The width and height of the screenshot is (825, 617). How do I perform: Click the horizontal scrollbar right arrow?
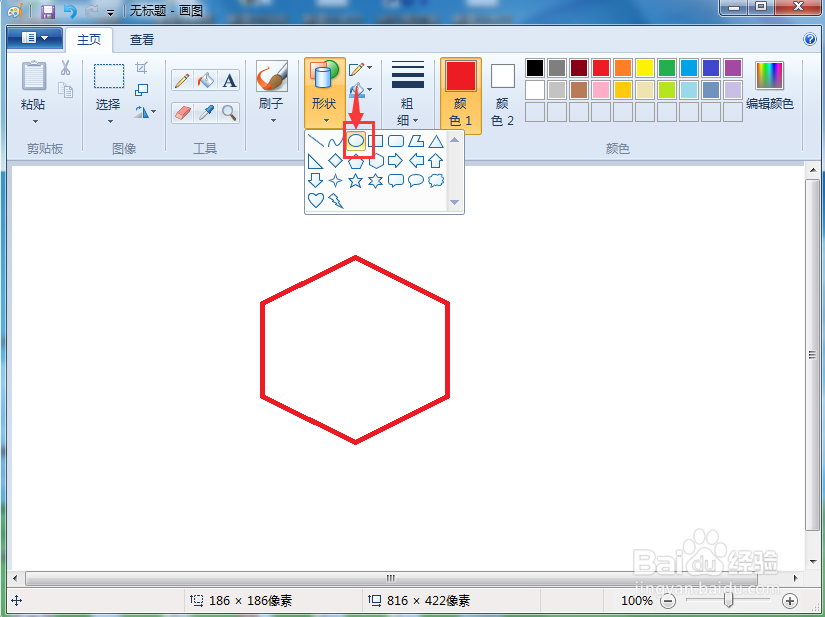796,578
